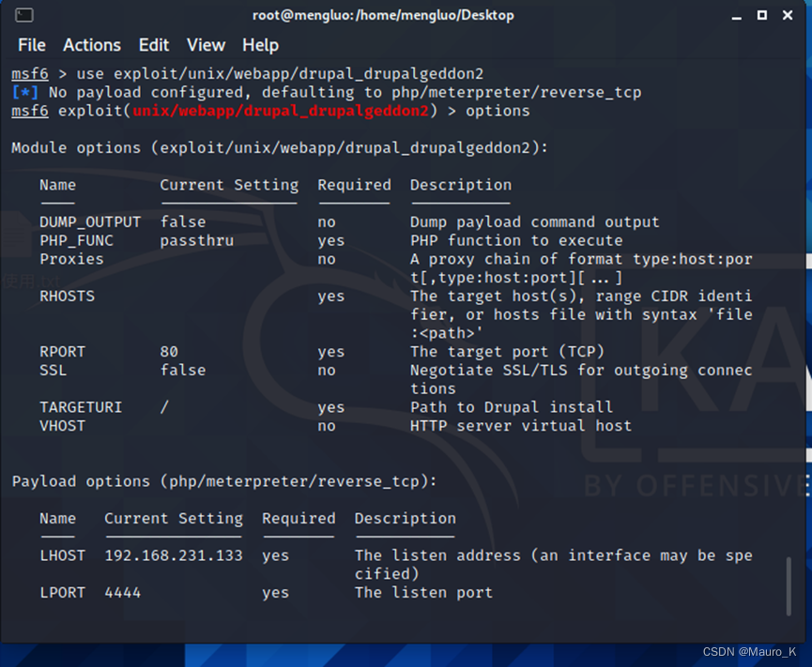Click 'The target port (TCP)' description

(x=507, y=352)
